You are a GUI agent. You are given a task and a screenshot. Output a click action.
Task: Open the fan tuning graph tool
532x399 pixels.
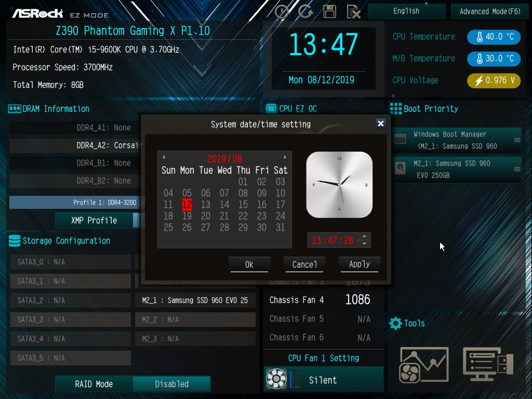(424, 365)
